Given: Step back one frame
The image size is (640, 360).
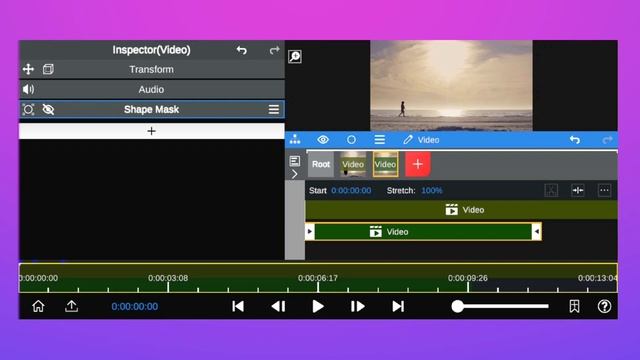Looking at the screenshot, I should (x=278, y=306).
